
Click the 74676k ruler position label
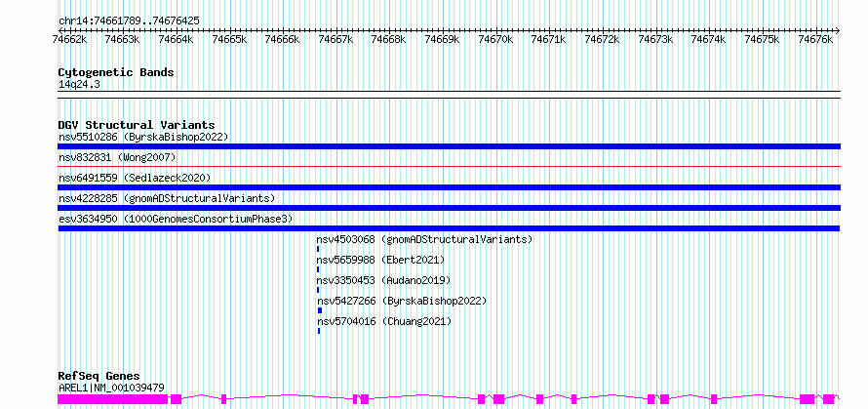(815, 39)
